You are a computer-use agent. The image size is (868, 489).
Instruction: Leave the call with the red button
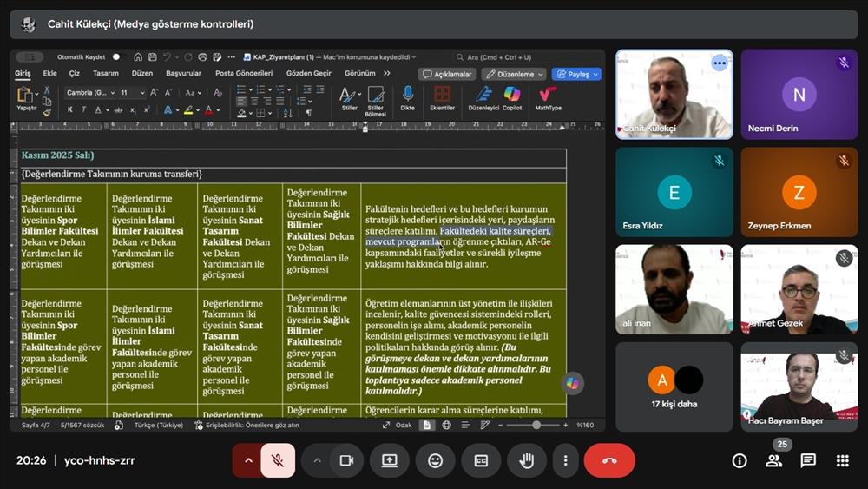point(608,460)
